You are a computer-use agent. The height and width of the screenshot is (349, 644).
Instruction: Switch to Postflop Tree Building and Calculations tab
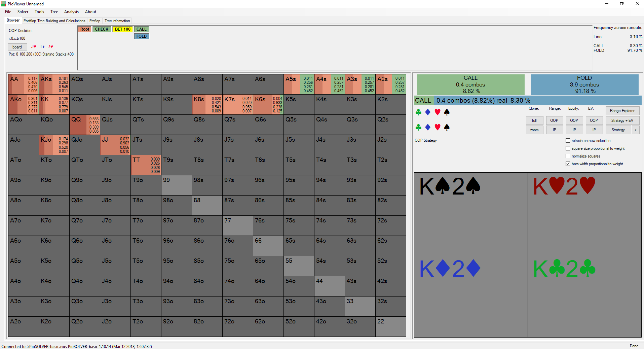[54, 21]
